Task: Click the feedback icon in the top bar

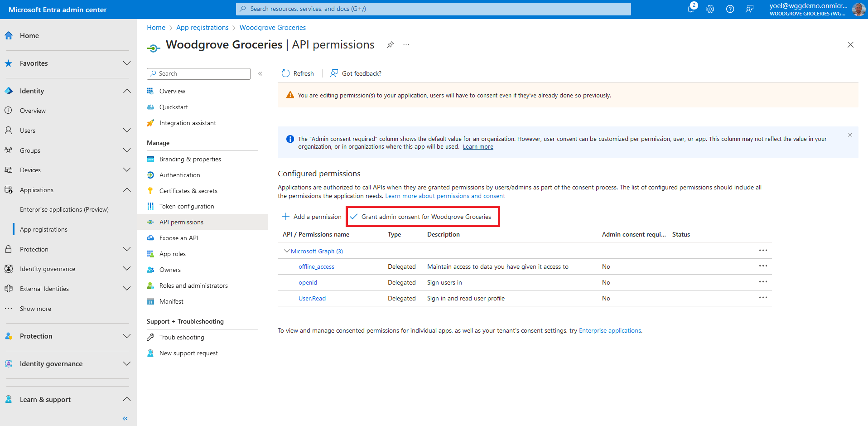Action: click(x=750, y=9)
